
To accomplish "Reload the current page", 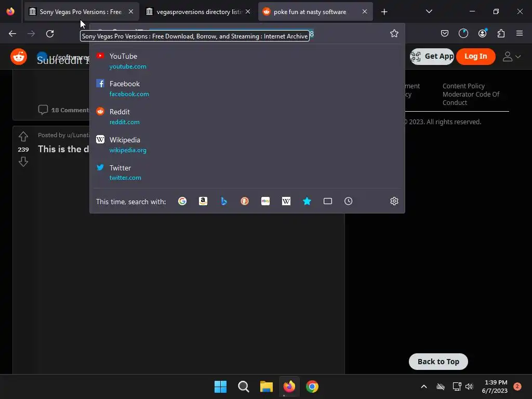I will click(x=50, y=34).
